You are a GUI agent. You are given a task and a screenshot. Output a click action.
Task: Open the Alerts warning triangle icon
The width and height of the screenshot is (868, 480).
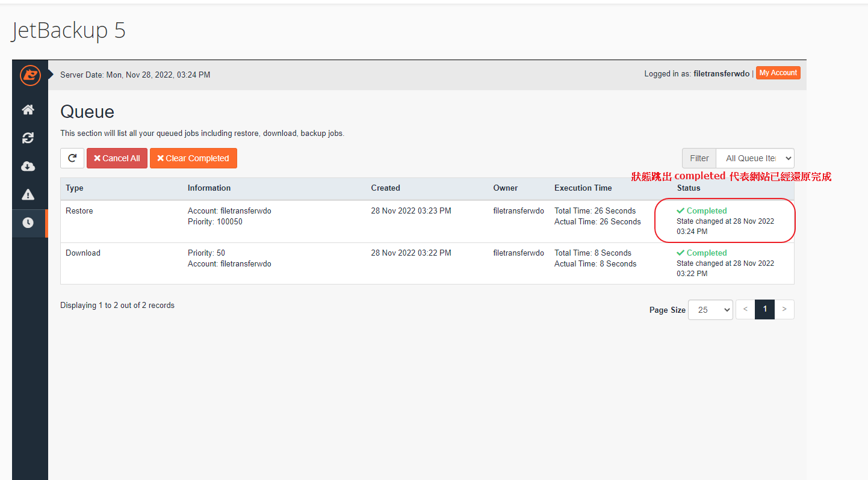point(28,194)
